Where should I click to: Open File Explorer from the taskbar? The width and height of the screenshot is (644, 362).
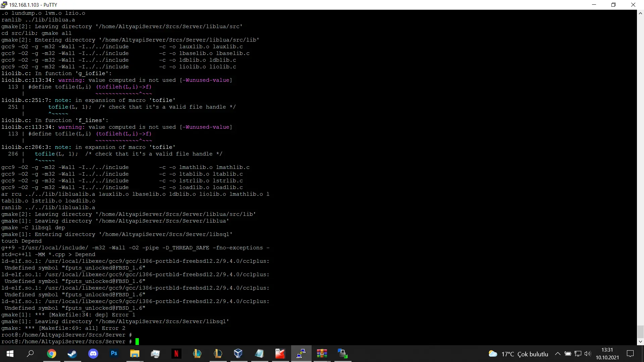click(135, 354)
